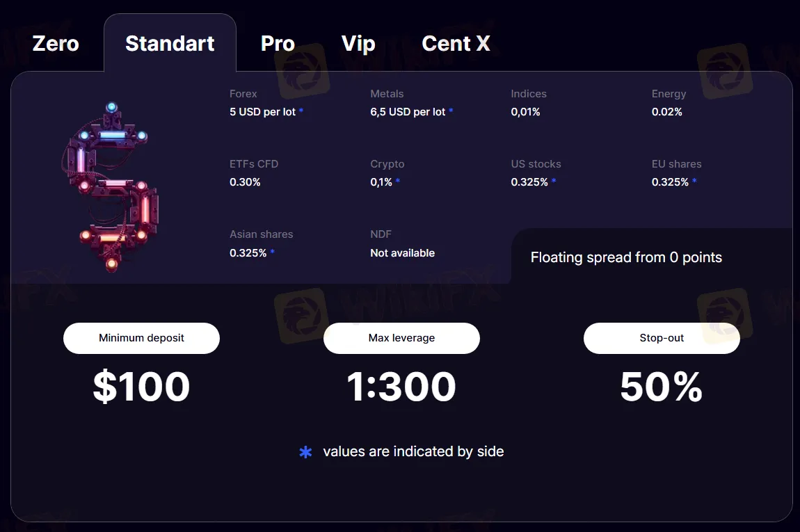
Task: Click the blue asterisk in the footnote
Action: tap(305, 453)
